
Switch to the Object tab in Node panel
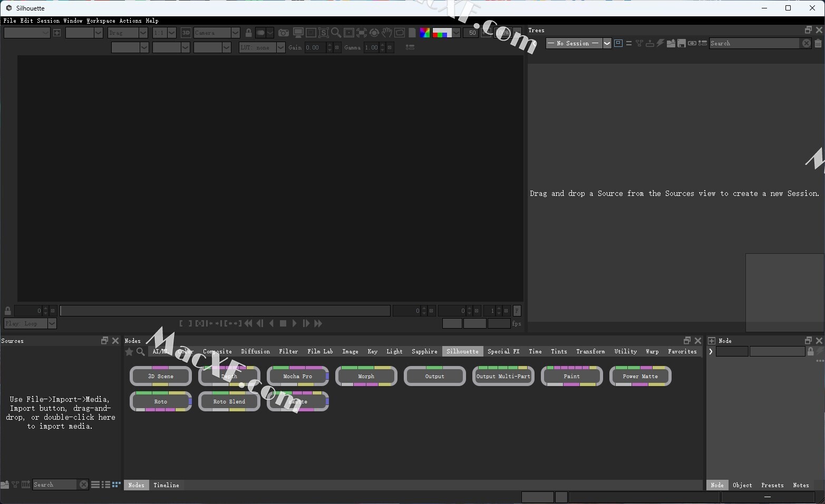[x=742, y=485]
